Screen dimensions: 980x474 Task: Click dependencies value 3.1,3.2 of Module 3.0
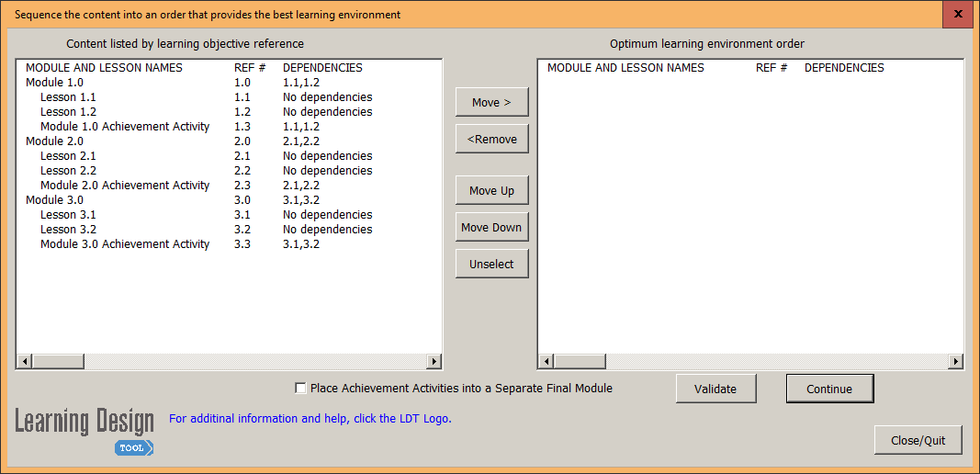pos(301,199)
